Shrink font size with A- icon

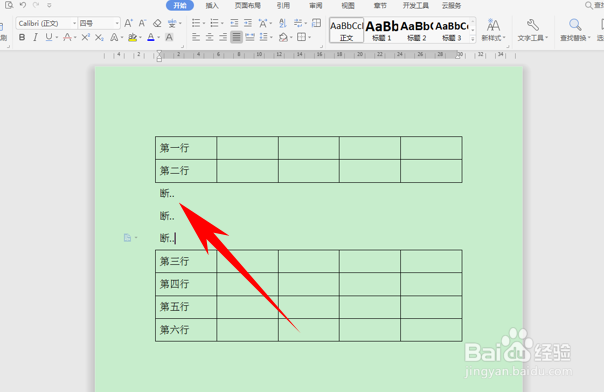142,23
